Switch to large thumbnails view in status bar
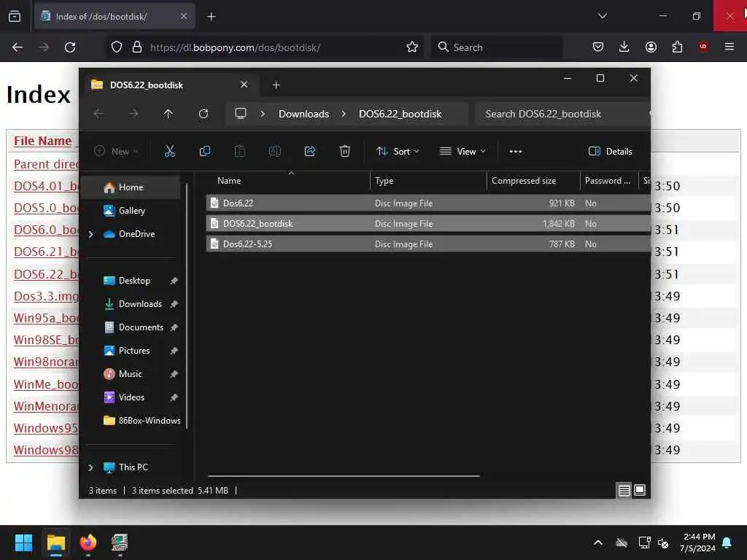The height and width of the screenshot is (560, 747). pyautogui.click(x=640, y=491)
